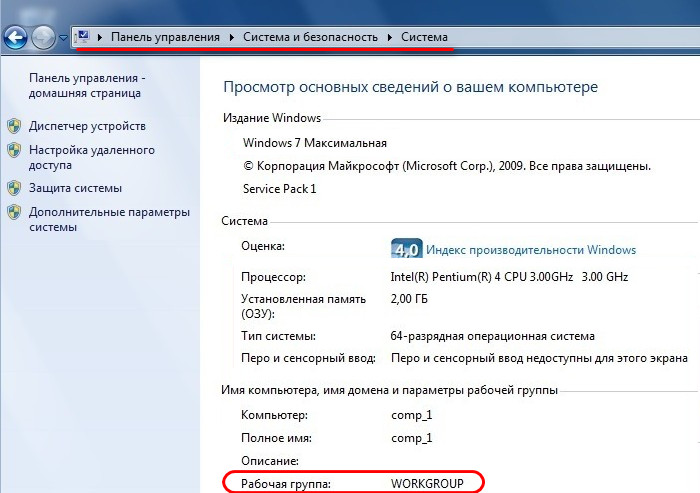
Task: Open Индекс производительности Windows link
Action: [531, 250]
